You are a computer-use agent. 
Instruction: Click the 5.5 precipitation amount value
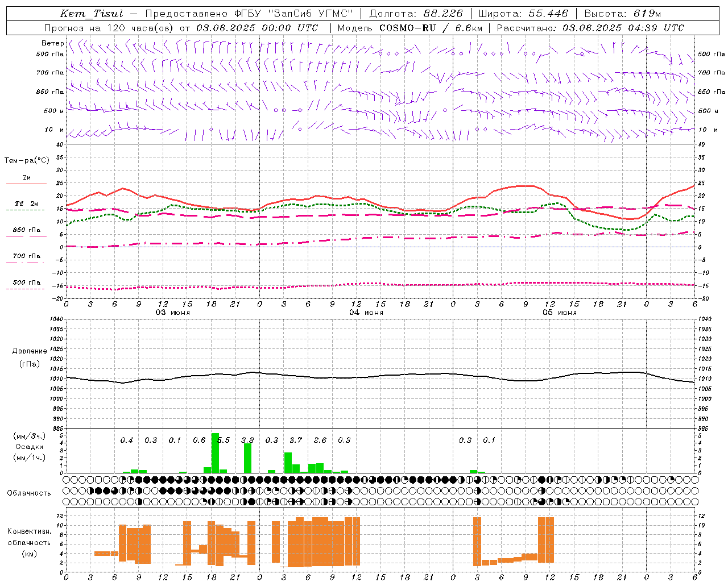click(x=224, y=440)
